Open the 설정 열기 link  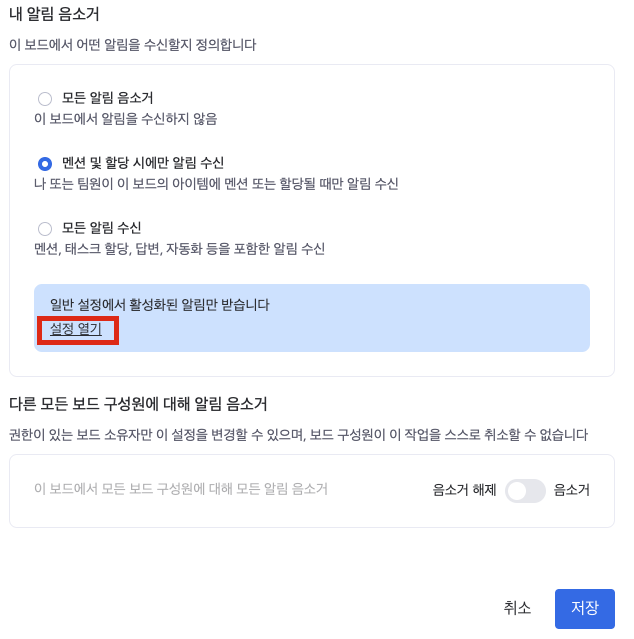click(76, 328)
